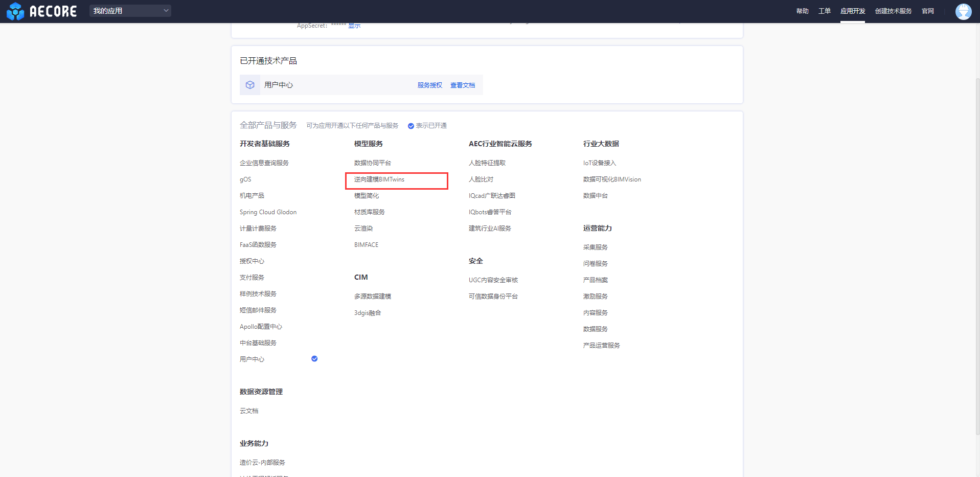Visit the 官网 link in the header
980x477 pixels.
point(927,11)
